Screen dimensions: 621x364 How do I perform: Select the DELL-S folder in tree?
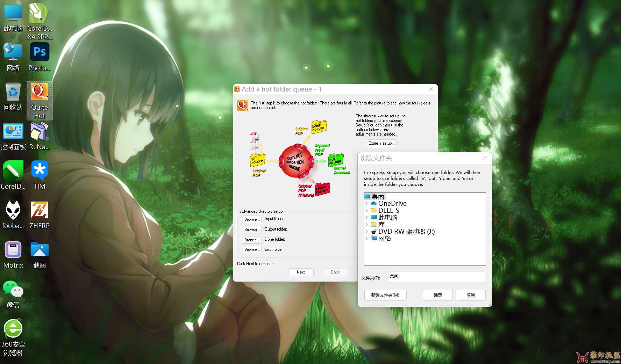point(388,211)
